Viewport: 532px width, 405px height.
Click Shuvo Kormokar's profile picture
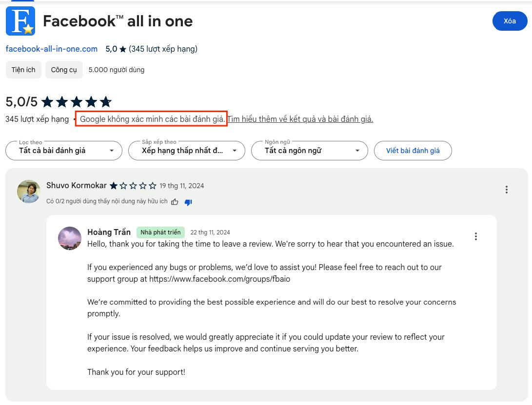(28, 192)
